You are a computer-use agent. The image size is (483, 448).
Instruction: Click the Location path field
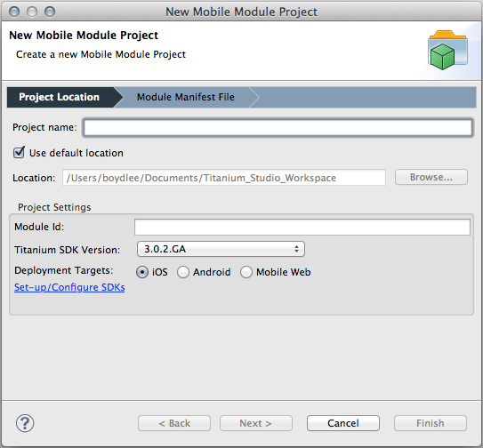point(224,178)
